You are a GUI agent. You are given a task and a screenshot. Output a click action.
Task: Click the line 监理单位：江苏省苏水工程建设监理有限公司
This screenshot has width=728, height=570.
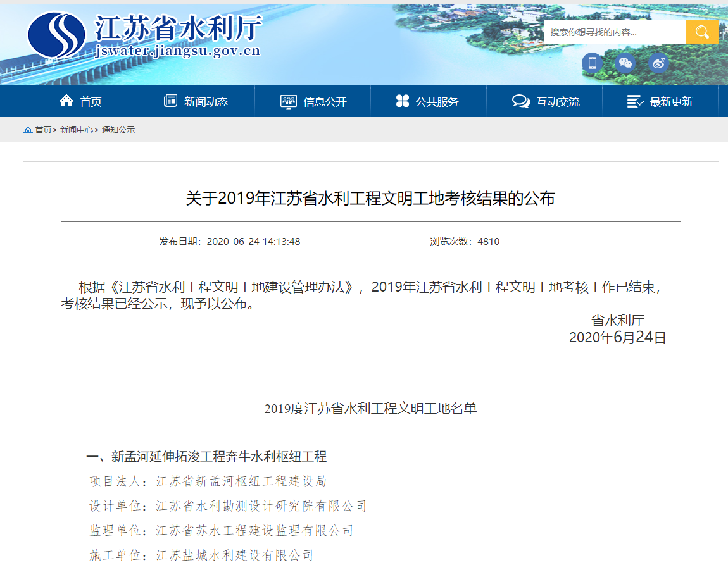[222, 531]
